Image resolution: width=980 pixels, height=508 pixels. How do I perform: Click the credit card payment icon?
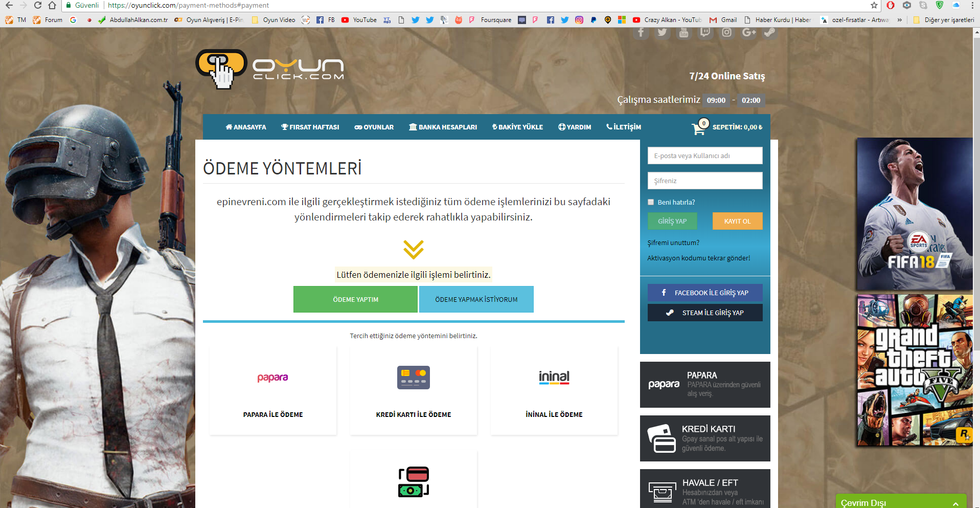click(414, 378)
